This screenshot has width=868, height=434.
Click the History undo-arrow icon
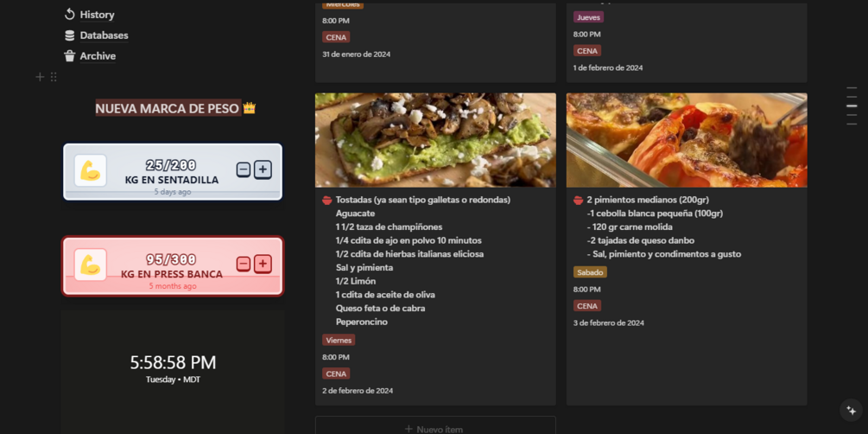(x=69, y=15)
